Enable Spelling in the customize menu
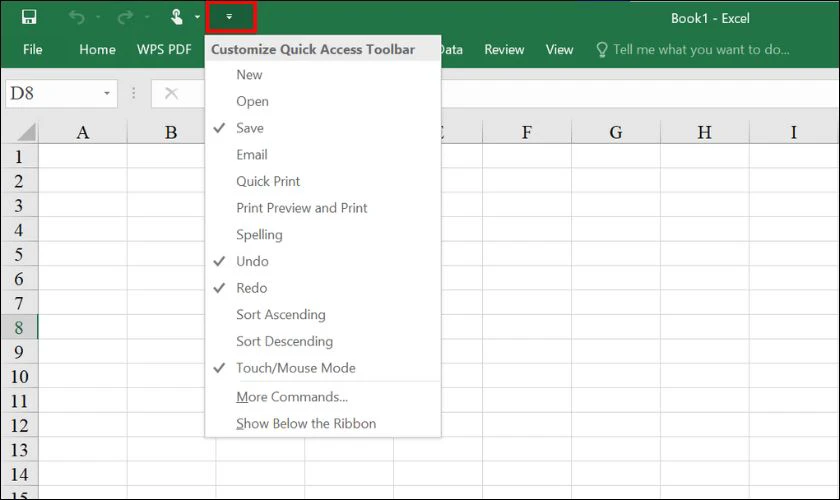Viewport: 840px width, 500px height. click(x=323, y=235)
